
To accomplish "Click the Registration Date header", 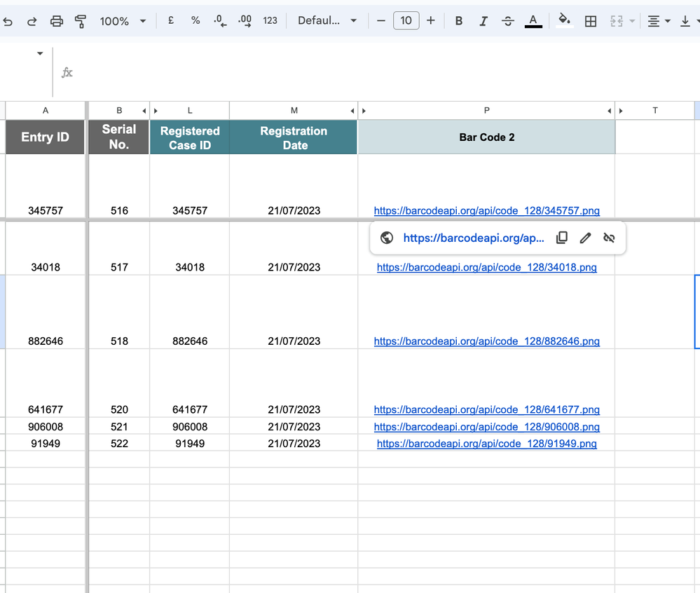I will (294, 137).
